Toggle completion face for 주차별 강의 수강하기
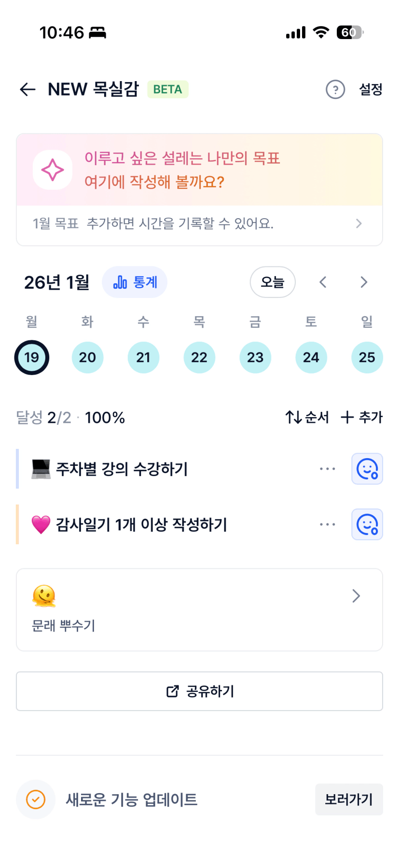The image size is (399, 868). [x=367, y=469]
